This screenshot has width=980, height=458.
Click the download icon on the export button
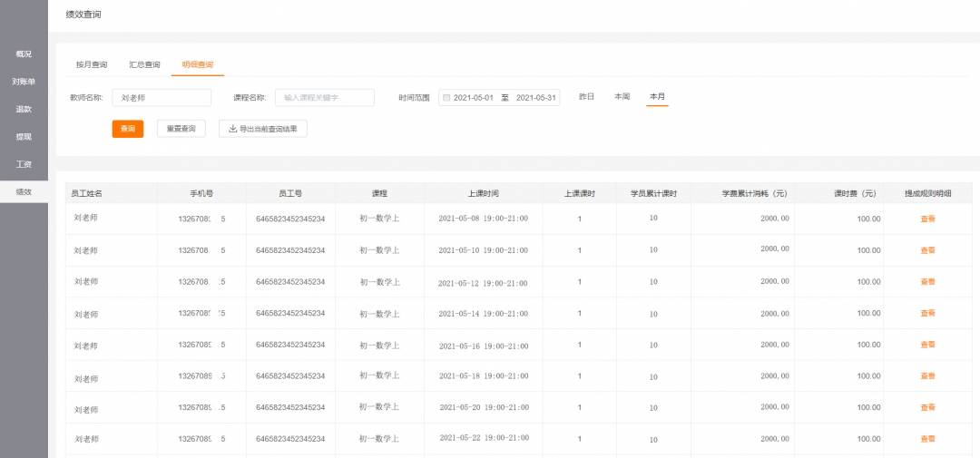coord(232,129)
